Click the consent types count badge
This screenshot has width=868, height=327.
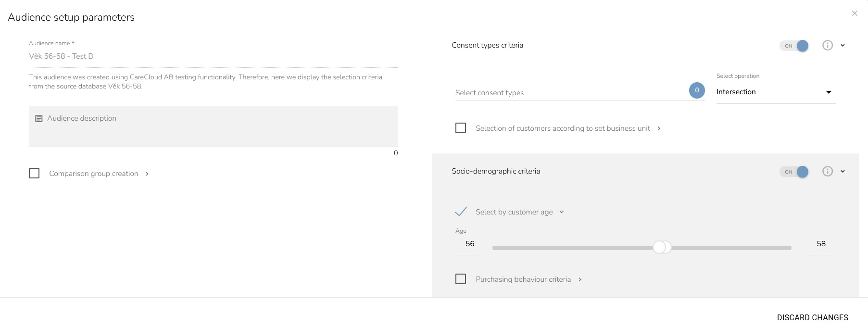[x=696, y=90]
